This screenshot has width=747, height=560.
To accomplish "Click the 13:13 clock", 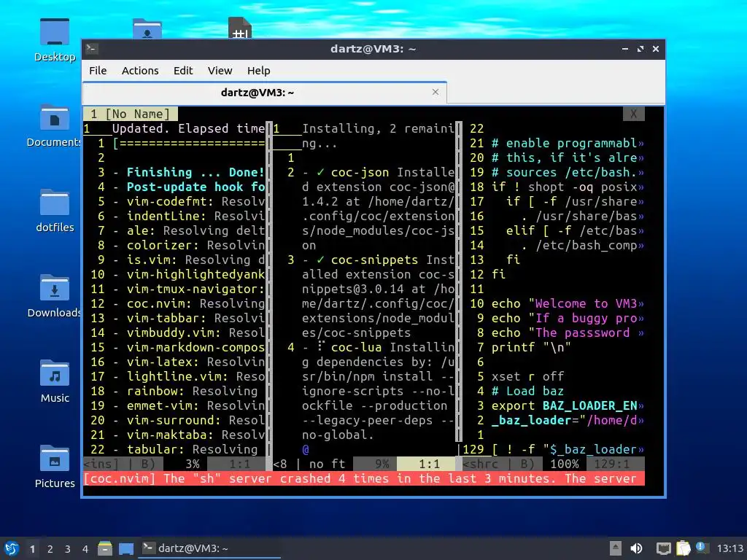I will pos(729,548).
